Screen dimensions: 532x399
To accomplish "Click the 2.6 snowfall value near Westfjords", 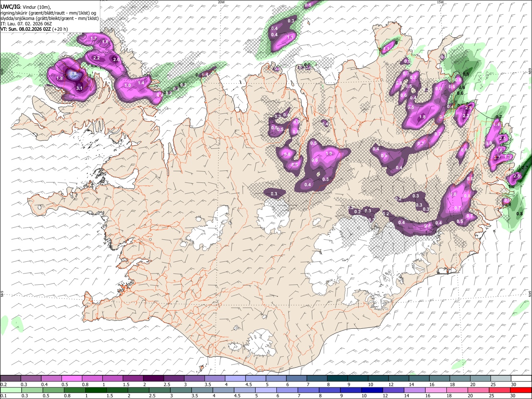I will point(116,60).
